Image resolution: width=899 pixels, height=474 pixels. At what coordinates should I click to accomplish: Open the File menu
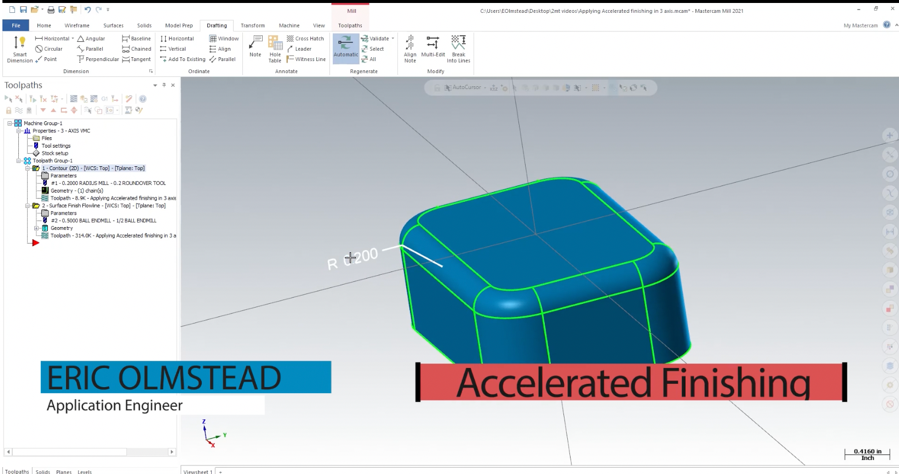tap(15, 25)
